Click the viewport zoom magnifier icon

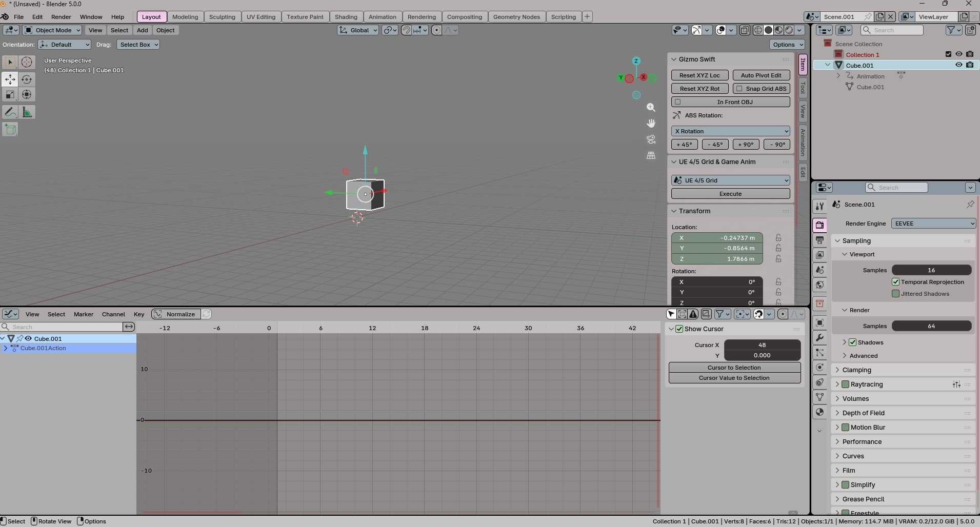651,108
